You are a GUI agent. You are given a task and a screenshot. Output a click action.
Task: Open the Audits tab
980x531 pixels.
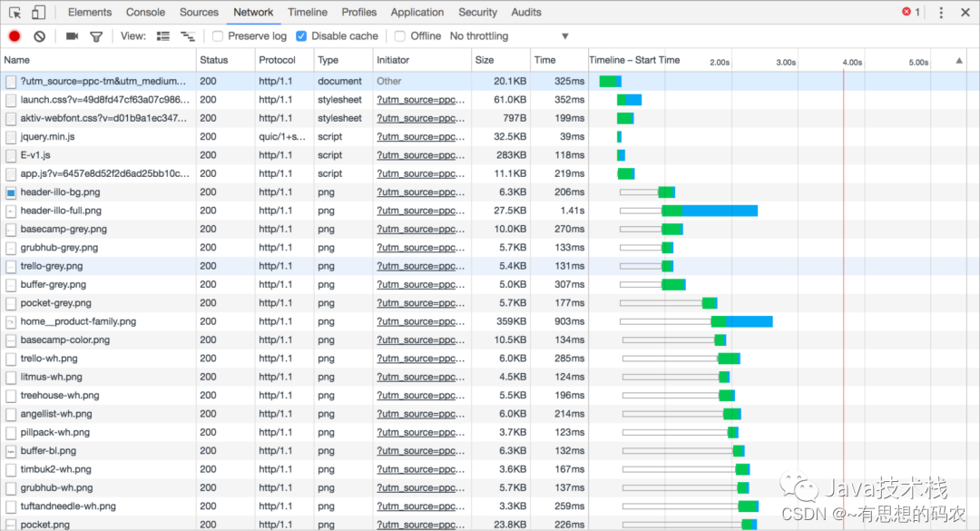(526, 13)
